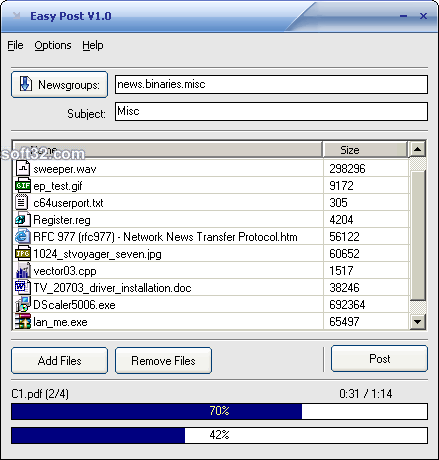Sort by the Size column header
The image size is (439, 460).
click(365, 149)
